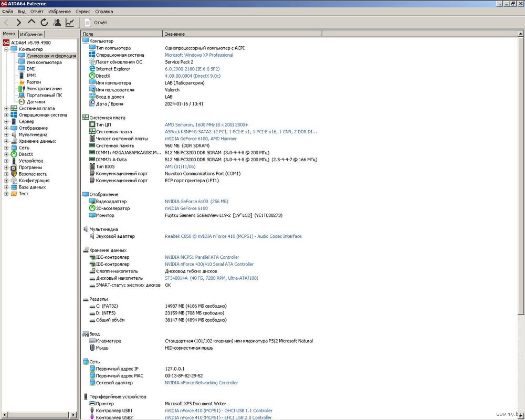The image size is (525, 420).
Task: Click the Forward navigation arrow in toolbar
Action: tap(19, 23)
